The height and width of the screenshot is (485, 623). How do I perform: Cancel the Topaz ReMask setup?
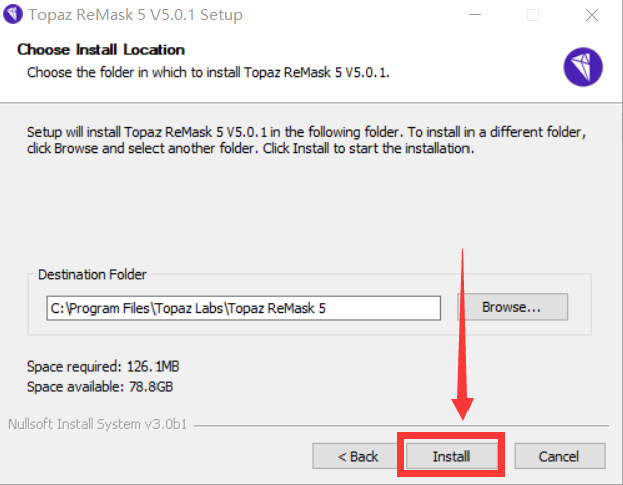tap(559, 456)
